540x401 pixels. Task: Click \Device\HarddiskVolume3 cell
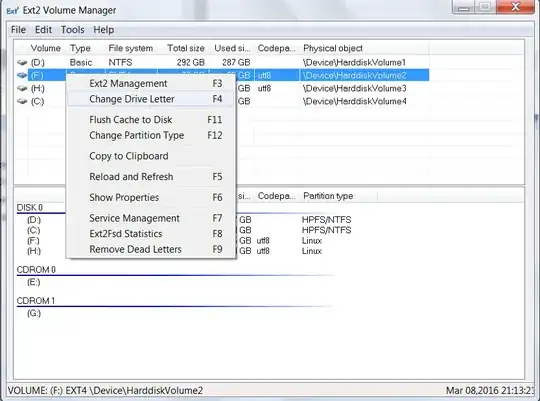[x=354, y=89]
